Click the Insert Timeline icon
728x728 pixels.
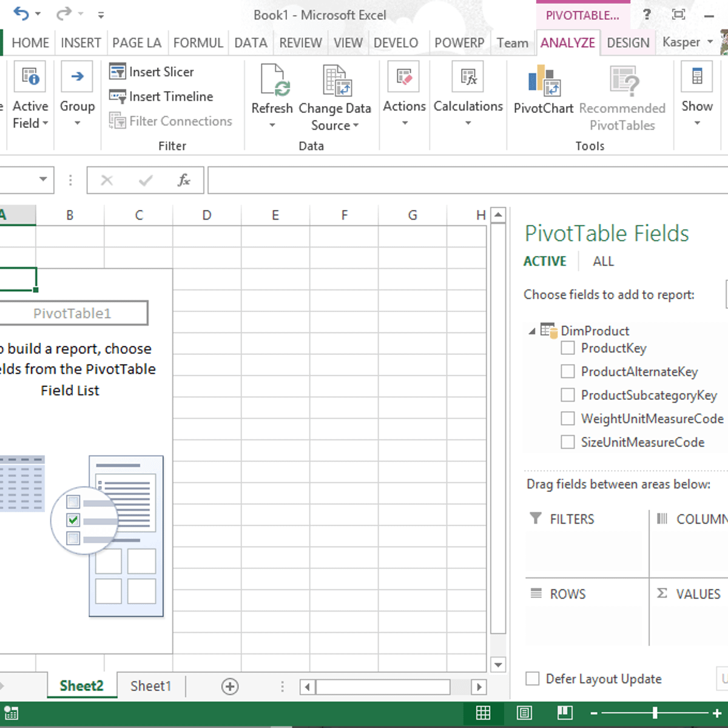(x=118, y=96)
